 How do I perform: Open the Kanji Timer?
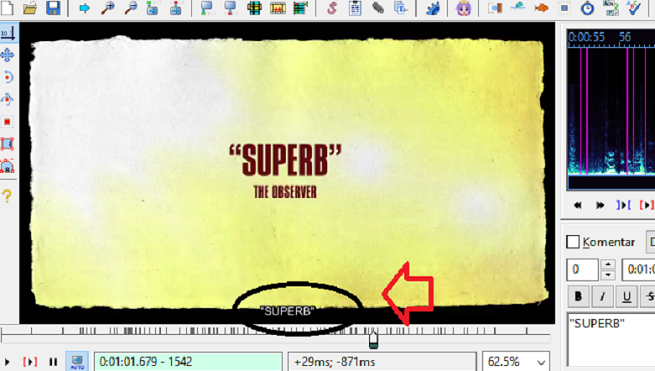pyautogui.click(x=611, y=8)
